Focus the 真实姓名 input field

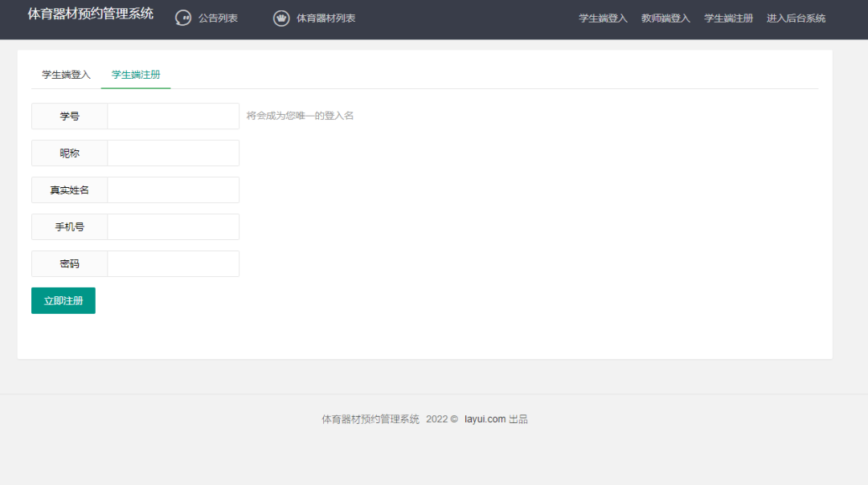coord(173,190)
